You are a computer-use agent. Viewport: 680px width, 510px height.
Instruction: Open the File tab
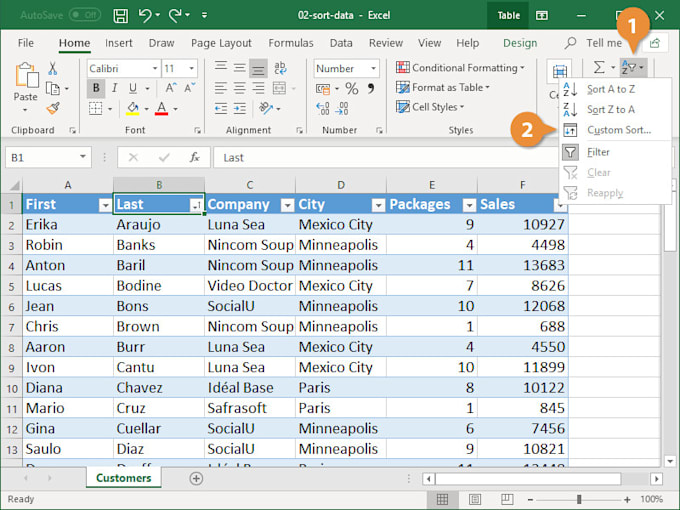coord(26,43)
